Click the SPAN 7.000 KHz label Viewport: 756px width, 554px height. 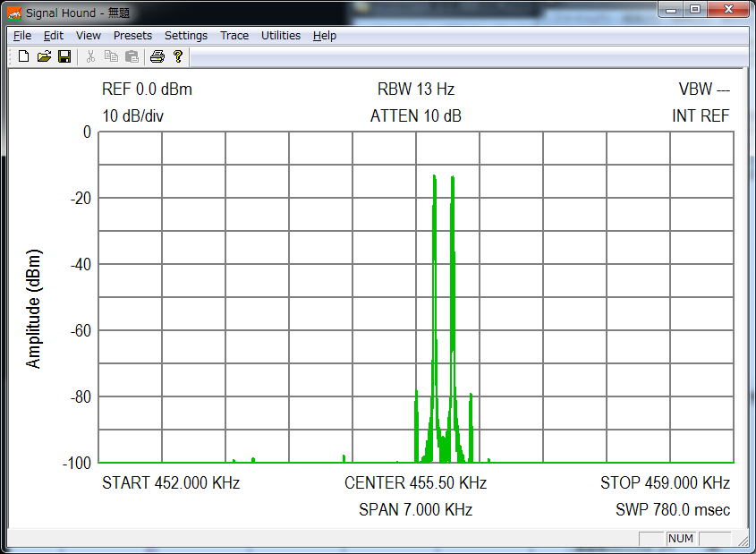click(x=416, y=509)
